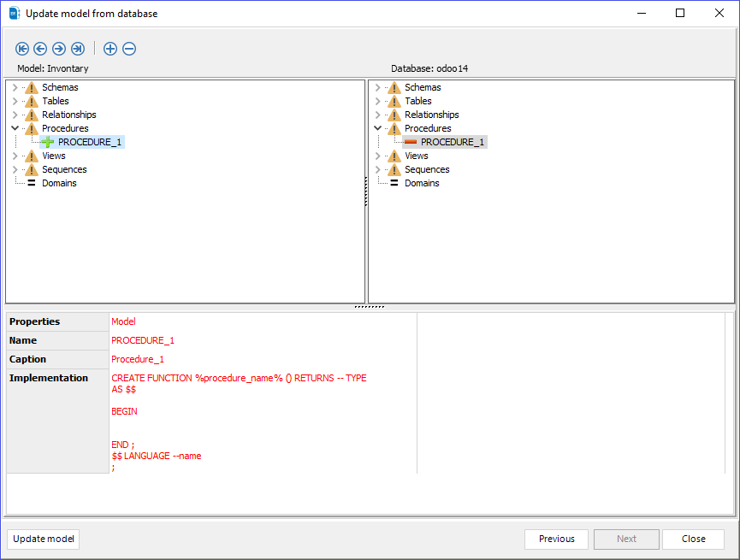Click the Close button
This screenshot has width=740, height=560.
tap(693, 539)
